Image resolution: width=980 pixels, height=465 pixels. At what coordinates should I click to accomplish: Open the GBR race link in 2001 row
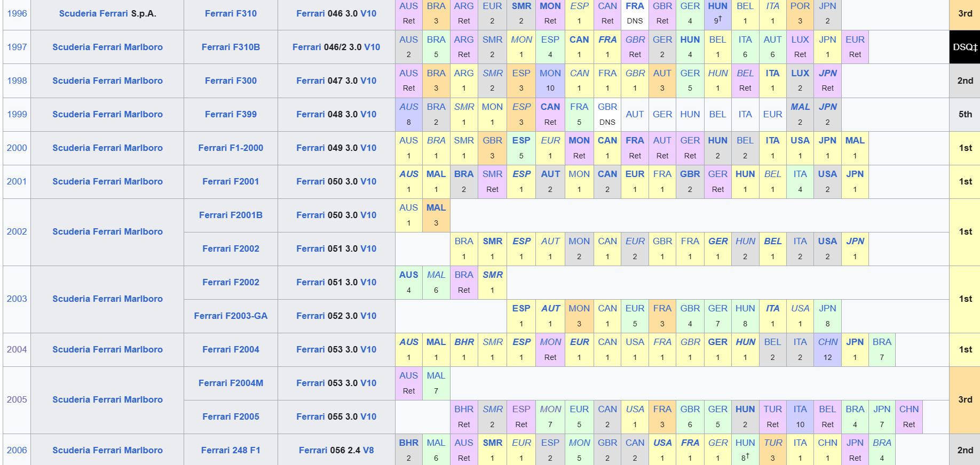(690, 174)
